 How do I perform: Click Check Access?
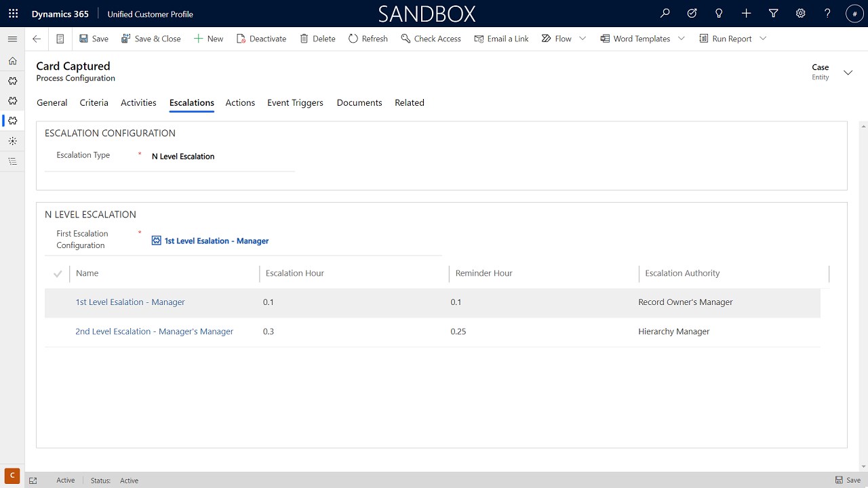431,39
